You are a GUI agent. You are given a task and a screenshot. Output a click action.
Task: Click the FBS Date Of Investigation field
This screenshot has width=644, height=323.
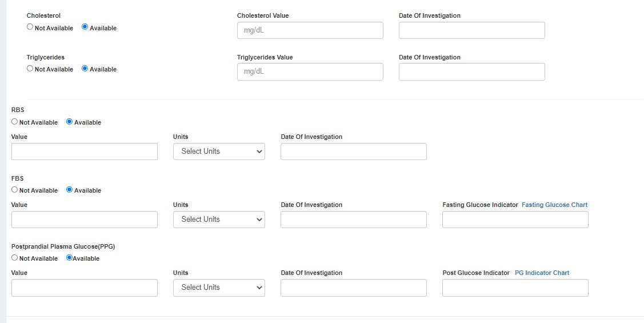[x=353, y=220]
